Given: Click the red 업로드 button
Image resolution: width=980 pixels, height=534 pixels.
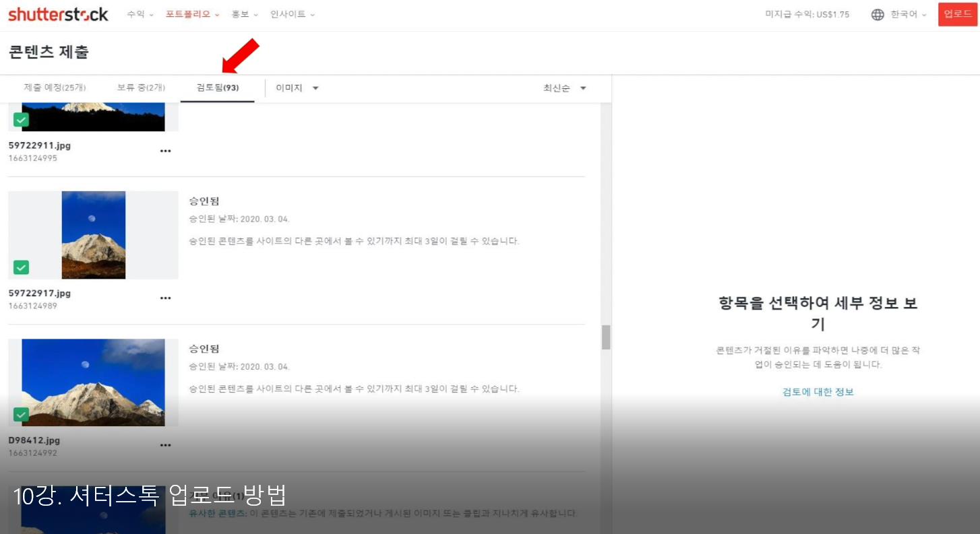Looking at the screenshot, I should coord(958,14).
